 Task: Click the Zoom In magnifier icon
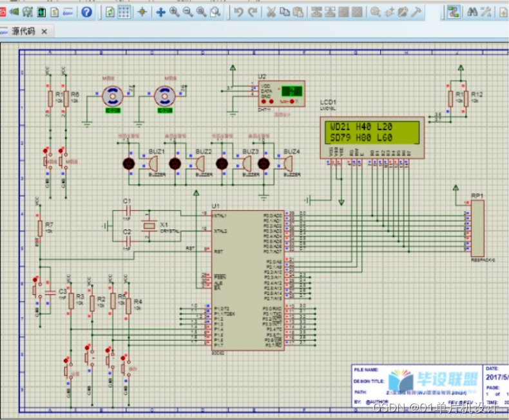175,12
